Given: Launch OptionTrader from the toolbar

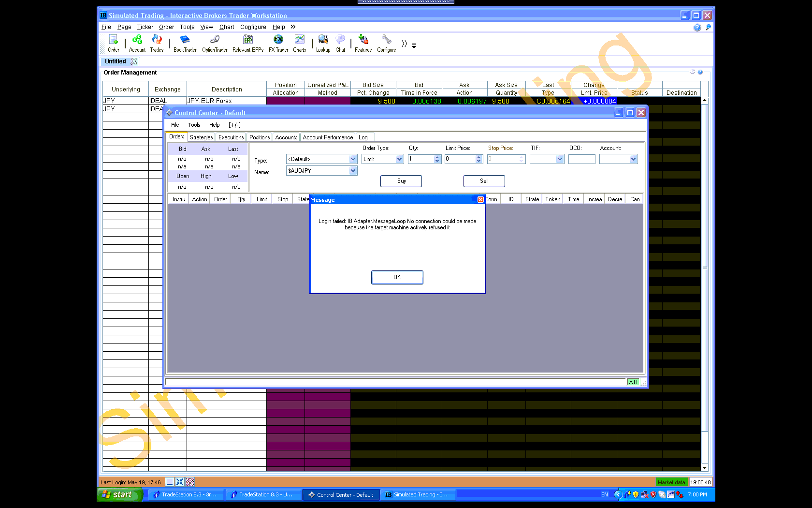Looking at the screenshot, I should coord(215,43).
